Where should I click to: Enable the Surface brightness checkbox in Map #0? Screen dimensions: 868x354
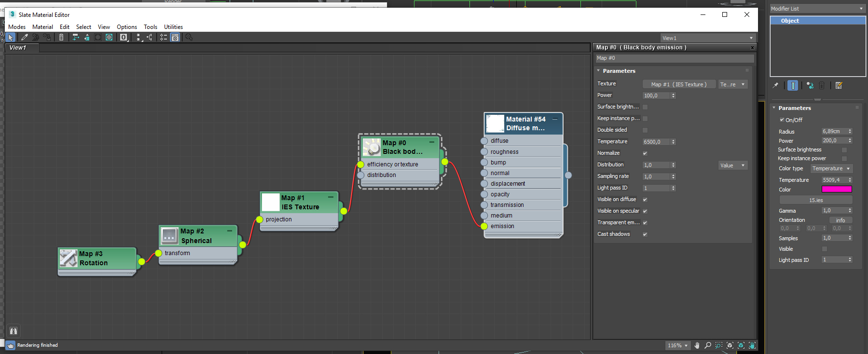coord(645,107)
